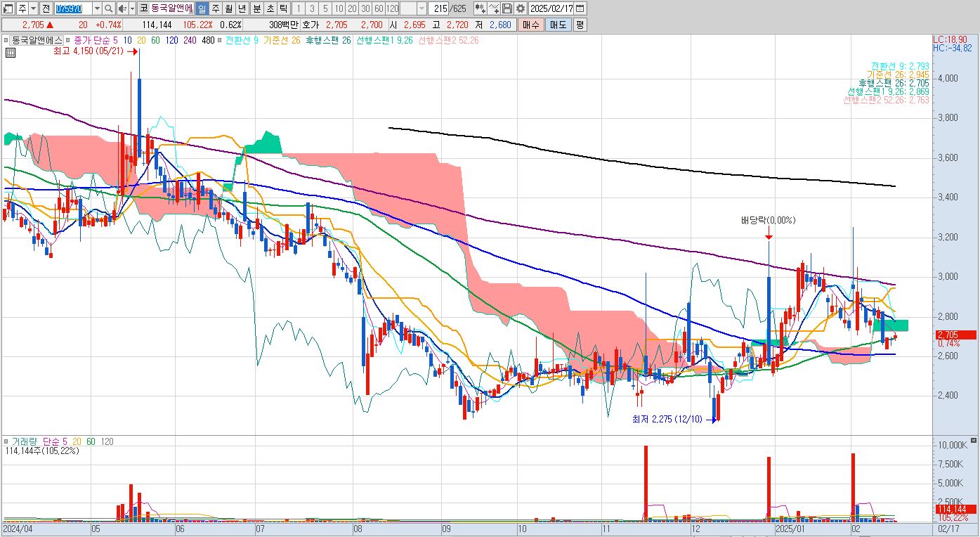Click the 후행스팬 26 legend label

(329, 40)
